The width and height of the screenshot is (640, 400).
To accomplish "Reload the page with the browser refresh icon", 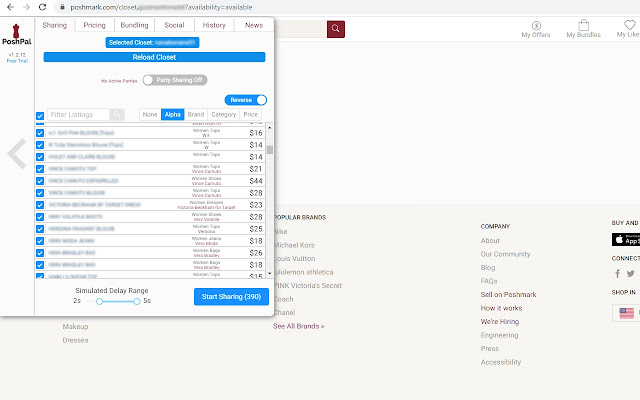I will tap(42, 7).
